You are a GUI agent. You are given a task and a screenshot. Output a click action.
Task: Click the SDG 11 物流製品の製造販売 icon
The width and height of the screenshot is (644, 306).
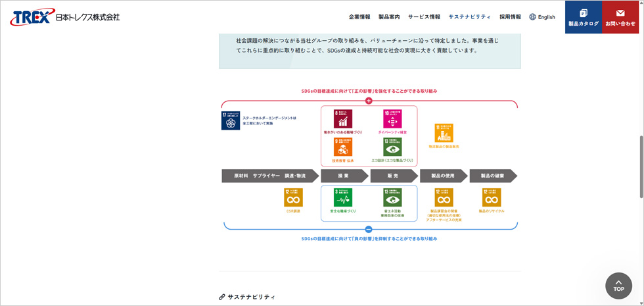tap(444, 133)
